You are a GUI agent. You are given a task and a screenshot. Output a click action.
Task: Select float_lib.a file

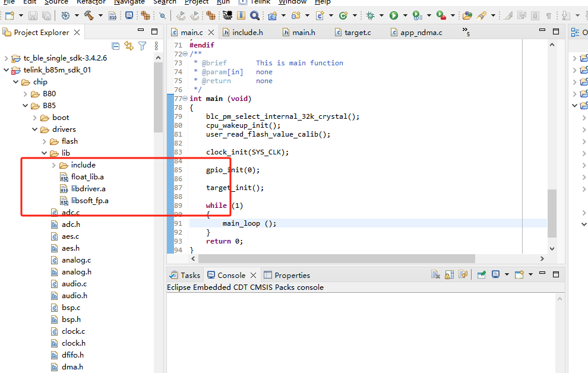(87, 177)
